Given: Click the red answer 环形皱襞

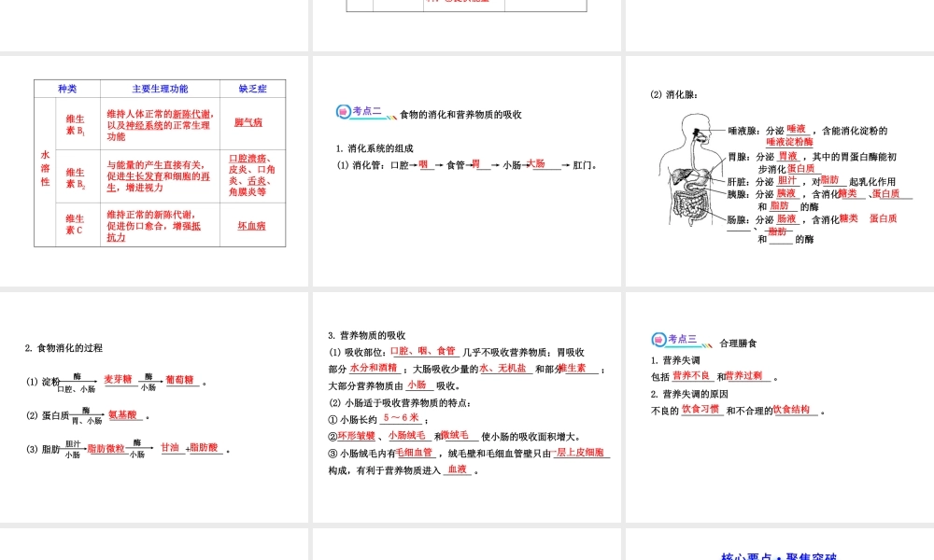Looking at the screenshot, I should (356, 436).
